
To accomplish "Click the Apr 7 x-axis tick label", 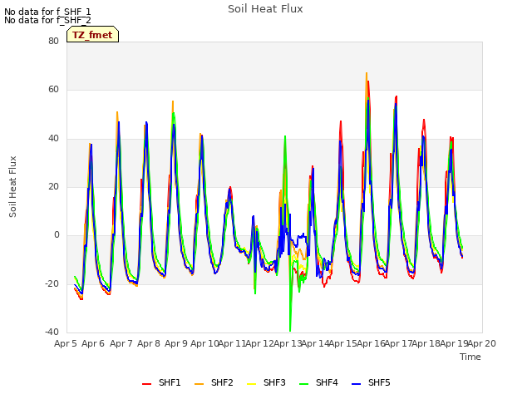I will [121, 343].
